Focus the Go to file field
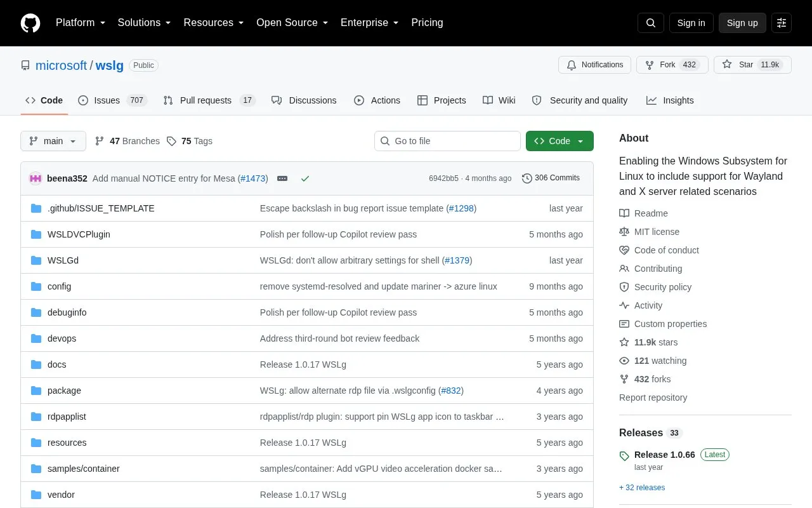The width and height of the screenshot is (812, 508). pyautogui.click(x=447, y=141)
